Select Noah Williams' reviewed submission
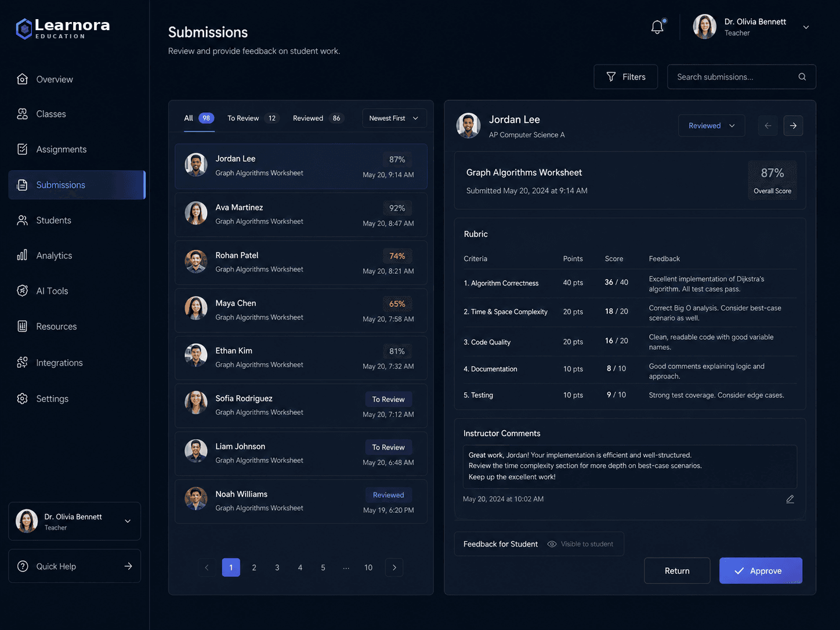The height and width of the screenshot is (630, 840). click(301, 501)
